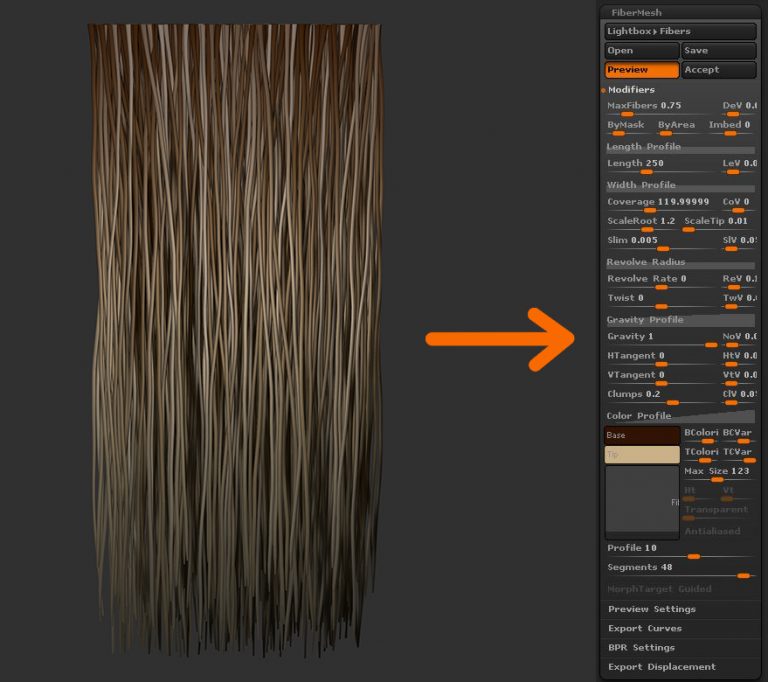768x682 pixels.
Task: Adjust the ScaleRoot 1.2 slider
Action: (x=642, y=224)
